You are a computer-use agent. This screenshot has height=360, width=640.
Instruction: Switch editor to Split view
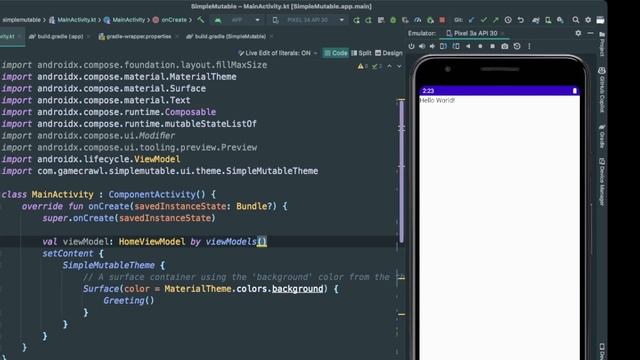(361, 53)
